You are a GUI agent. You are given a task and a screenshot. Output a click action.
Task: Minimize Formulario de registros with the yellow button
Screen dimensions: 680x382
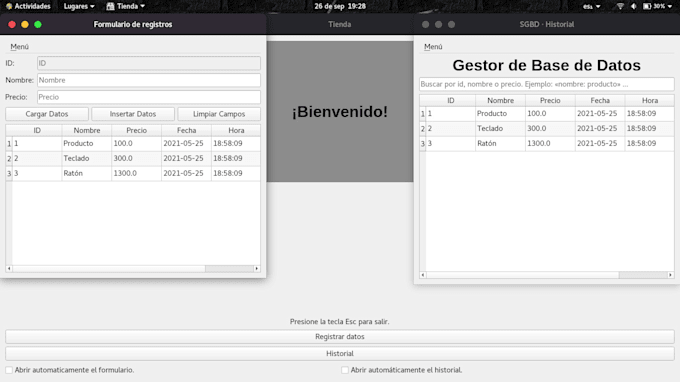(x=25, y=24)
